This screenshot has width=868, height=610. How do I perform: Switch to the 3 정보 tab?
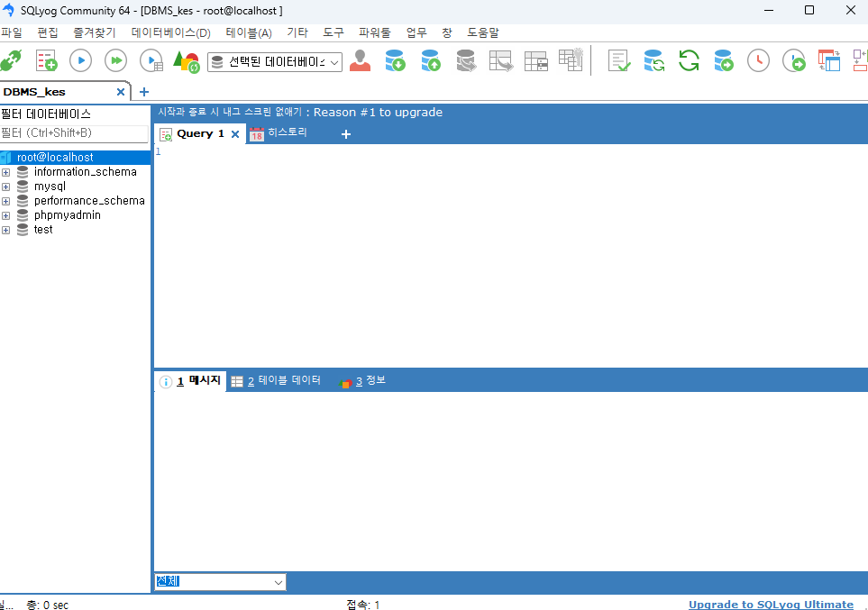pos(362,381)
